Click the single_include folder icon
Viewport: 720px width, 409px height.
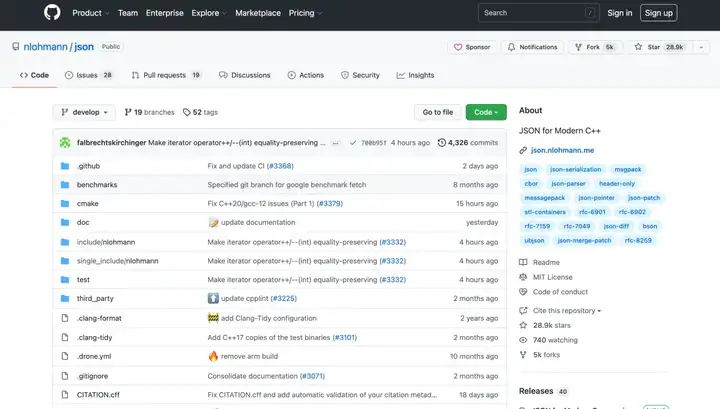tap(65, 261)
